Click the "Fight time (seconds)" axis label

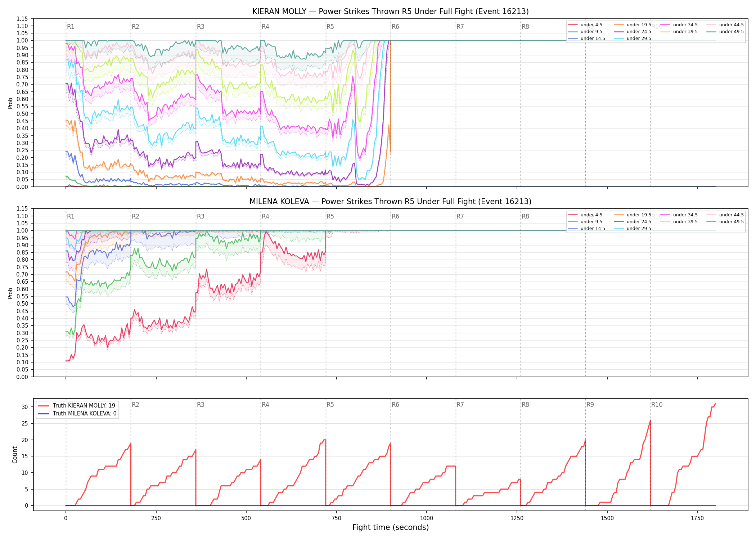(x=391, y=527)
